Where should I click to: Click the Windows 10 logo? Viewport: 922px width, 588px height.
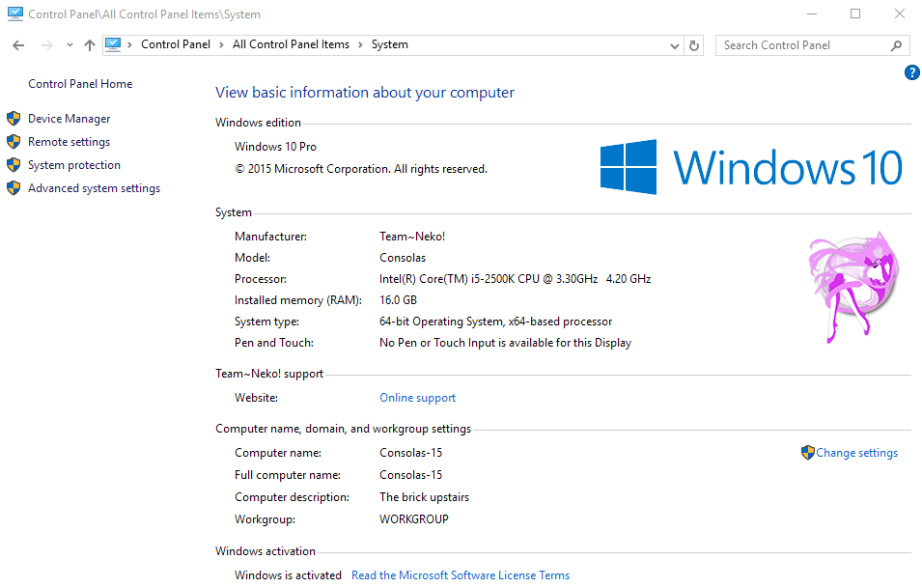(751, 167)
